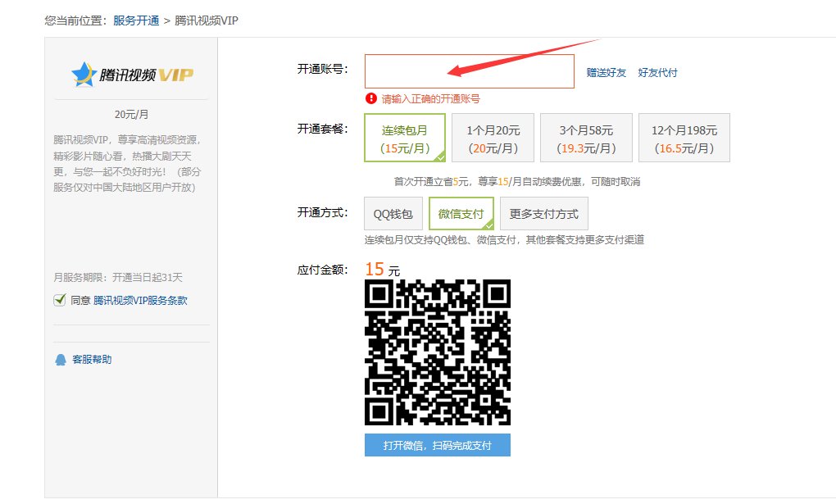The height and width of the screenshot is (504, 836).
Task: Select the 3个月58元 plan
Action: coord(585,138)
